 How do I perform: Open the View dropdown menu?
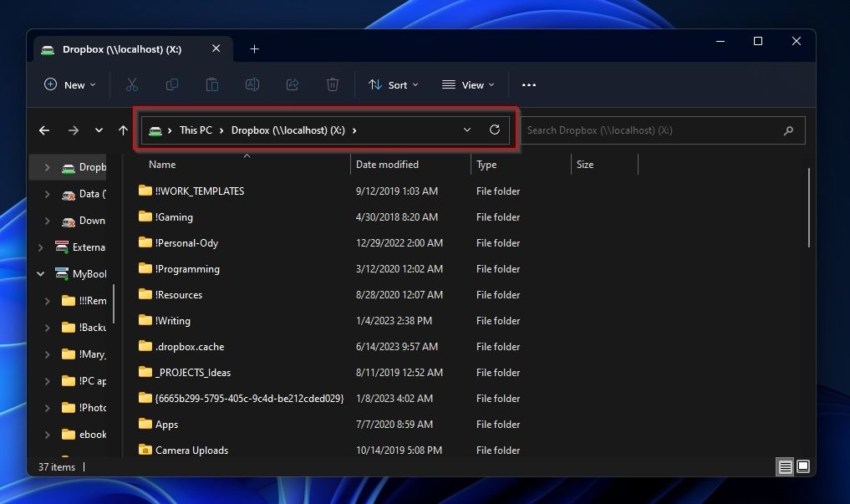[x=467, y=84]
